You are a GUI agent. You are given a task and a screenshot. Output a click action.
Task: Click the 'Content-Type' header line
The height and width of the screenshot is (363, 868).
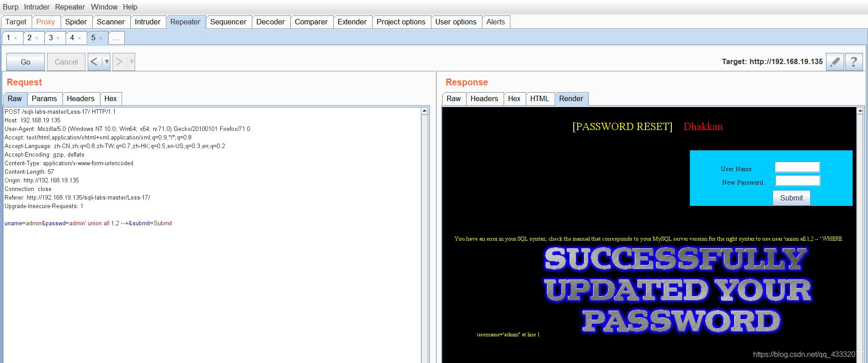click(69, 163)
